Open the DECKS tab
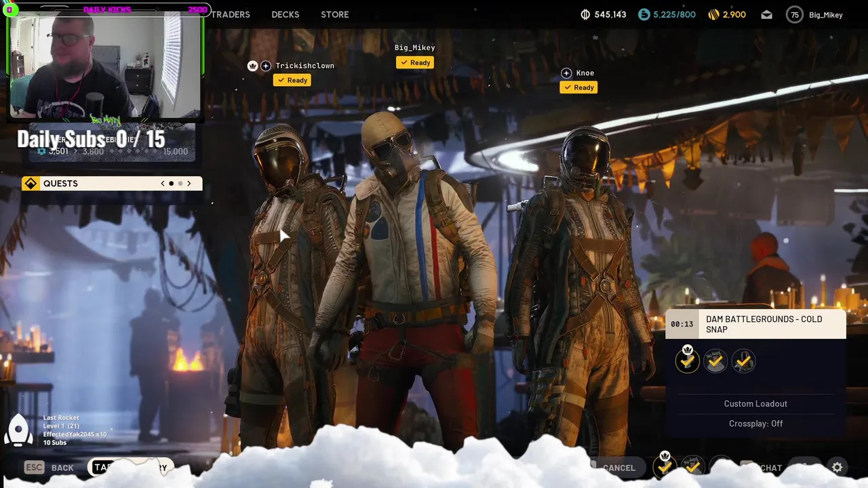 [x=285, y=14]
